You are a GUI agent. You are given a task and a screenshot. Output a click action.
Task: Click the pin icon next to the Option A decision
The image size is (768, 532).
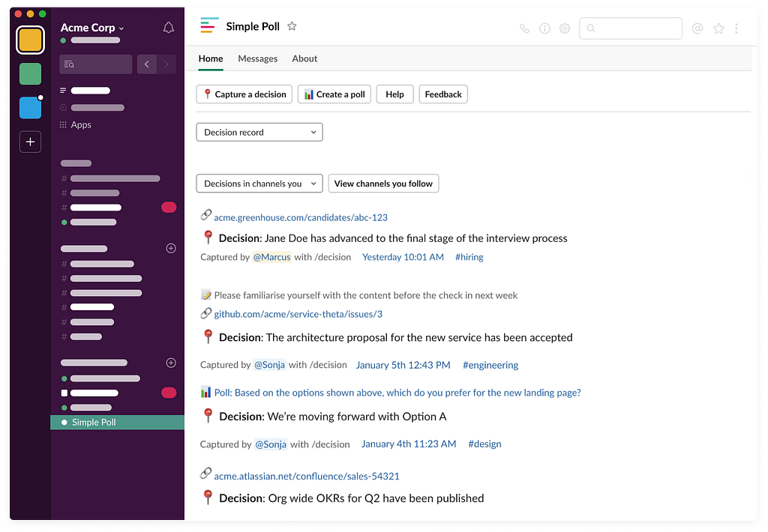tap(208, 416)
